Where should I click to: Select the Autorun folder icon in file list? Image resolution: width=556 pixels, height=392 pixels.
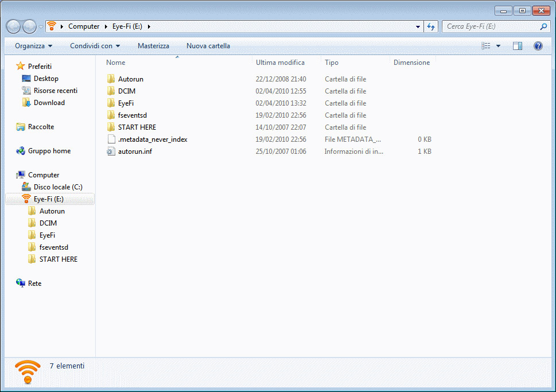[x=111, y=79]
